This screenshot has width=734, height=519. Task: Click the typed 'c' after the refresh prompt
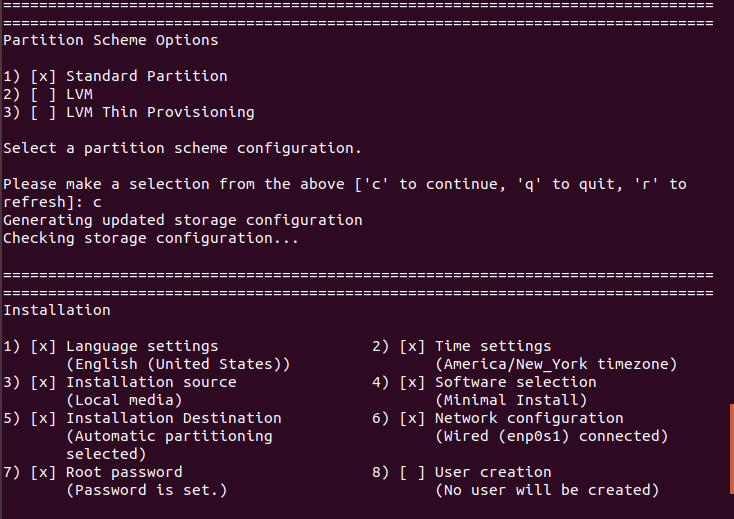(97, 202)
